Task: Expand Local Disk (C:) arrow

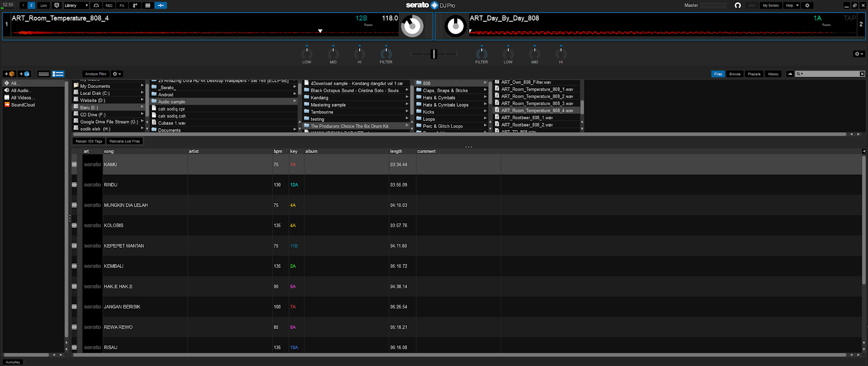Action: [x=142, y=93]
